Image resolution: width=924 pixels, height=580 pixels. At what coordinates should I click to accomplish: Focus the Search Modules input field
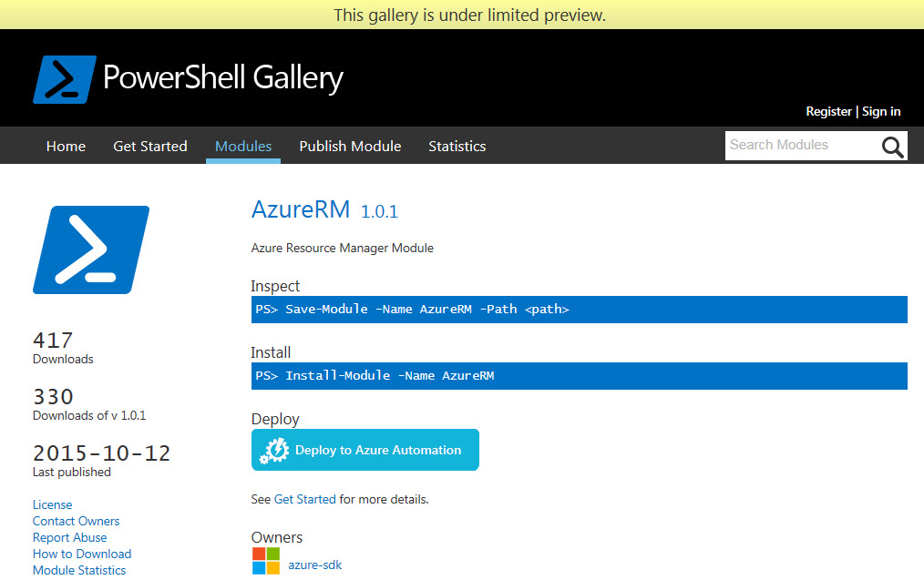pos(801,146)
